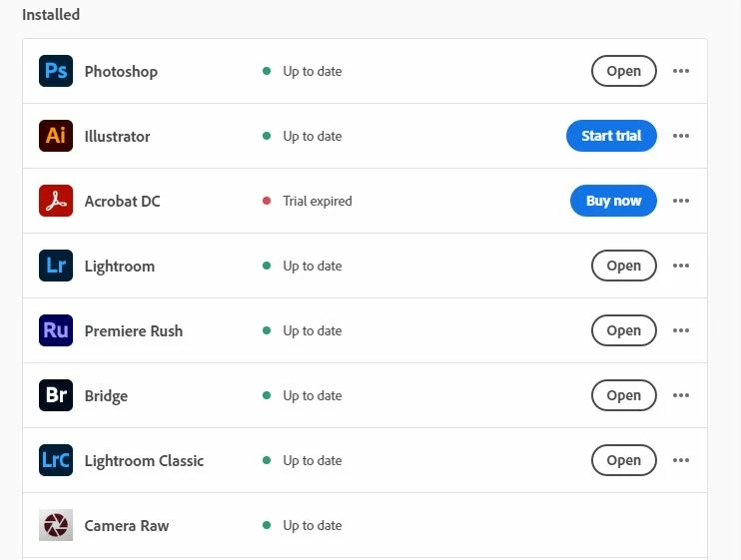Image resolution: width=741 pixels, height=560 pixels.
Task: Click the Installed section heading
Action: [51, 15]
